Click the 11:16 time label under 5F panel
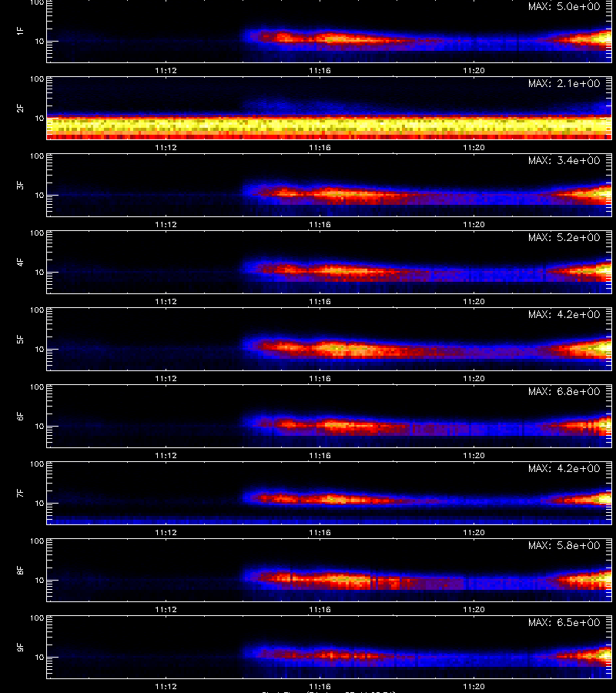The height and width of the screenshot is (693, 616). click(320, 378)
